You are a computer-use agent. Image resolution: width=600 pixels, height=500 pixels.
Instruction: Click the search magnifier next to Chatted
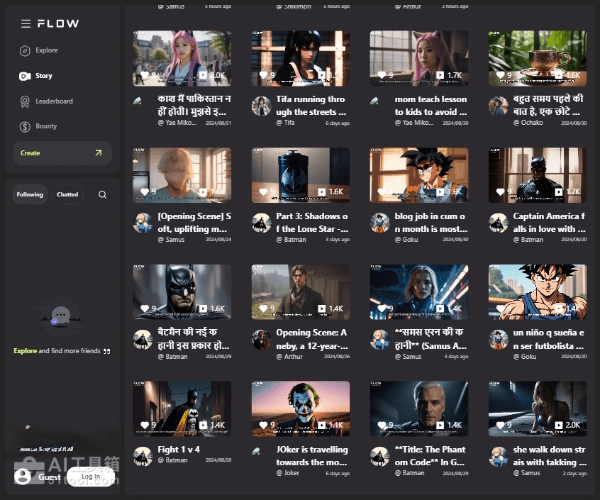[102, 195]
